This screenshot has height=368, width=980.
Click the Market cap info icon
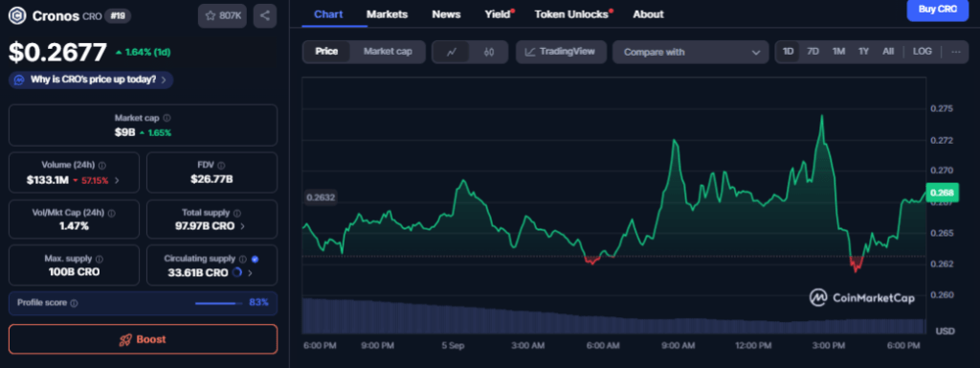167,118
